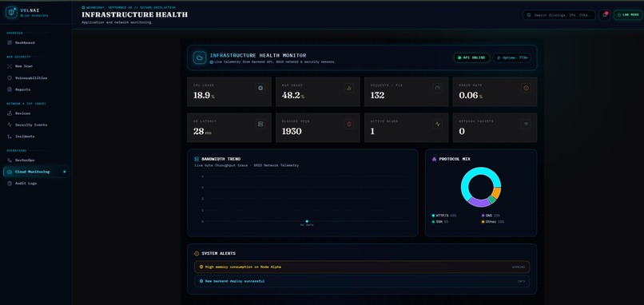This screenshot has height=305, width=644.
Task: Click the CPU chip icon on CPU Usage card
Action: 260,88
